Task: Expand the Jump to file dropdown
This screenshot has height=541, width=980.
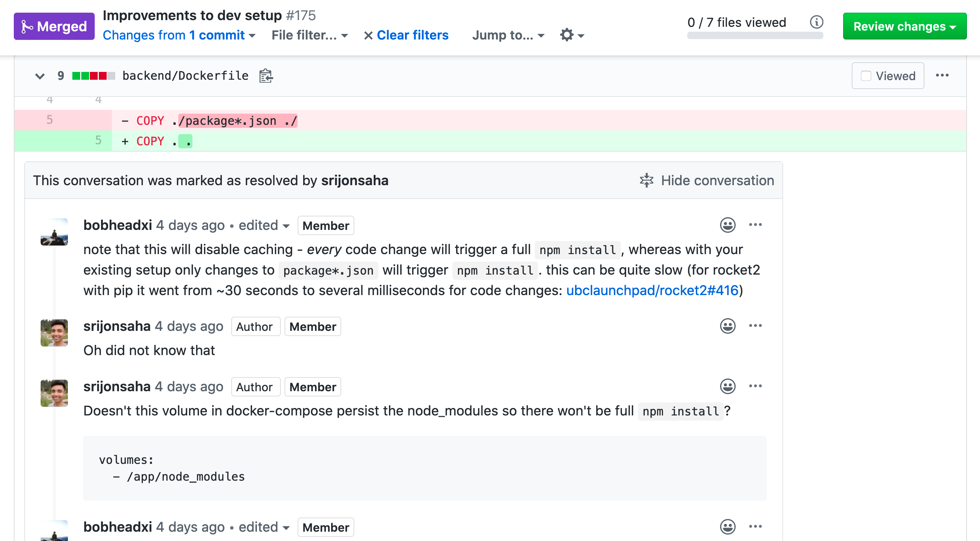Action: point(509,35)
